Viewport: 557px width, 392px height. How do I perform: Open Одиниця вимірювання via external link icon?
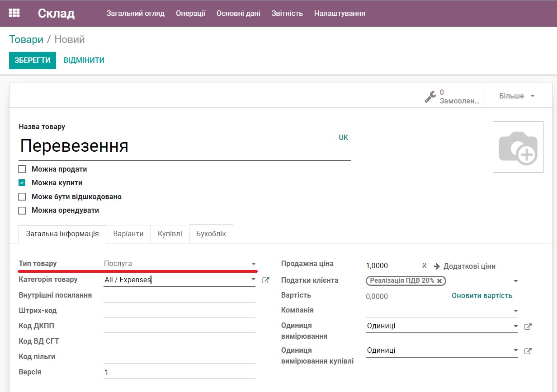(x=528, y=326)
